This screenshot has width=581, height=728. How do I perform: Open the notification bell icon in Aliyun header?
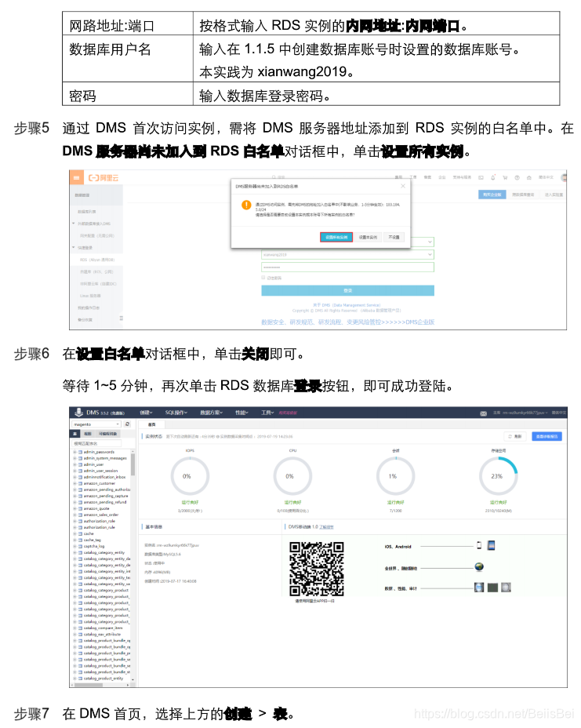[x=493, y=177]
